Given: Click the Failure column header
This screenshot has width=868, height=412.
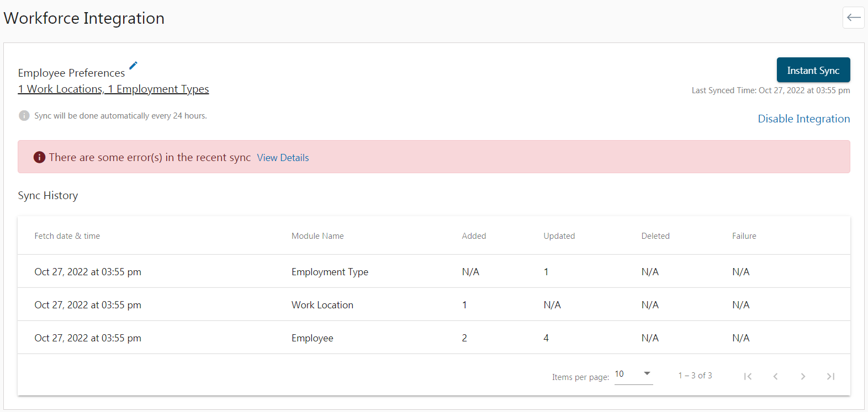Looking at the screenshot, I should coord(744,236).
